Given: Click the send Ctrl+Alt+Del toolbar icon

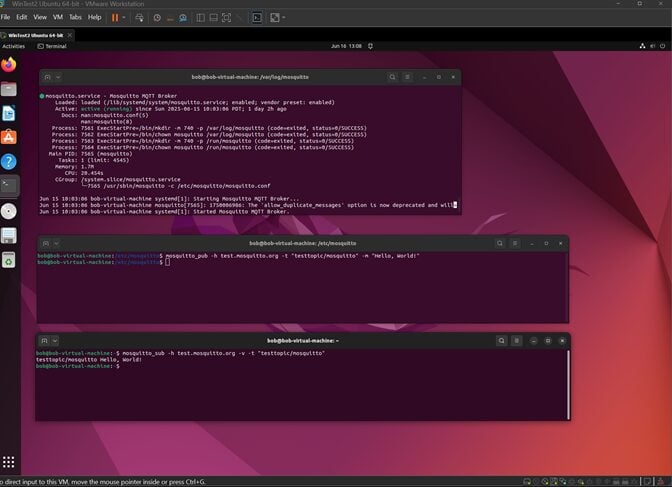Looking at the screenshot, I should [141, 17].
